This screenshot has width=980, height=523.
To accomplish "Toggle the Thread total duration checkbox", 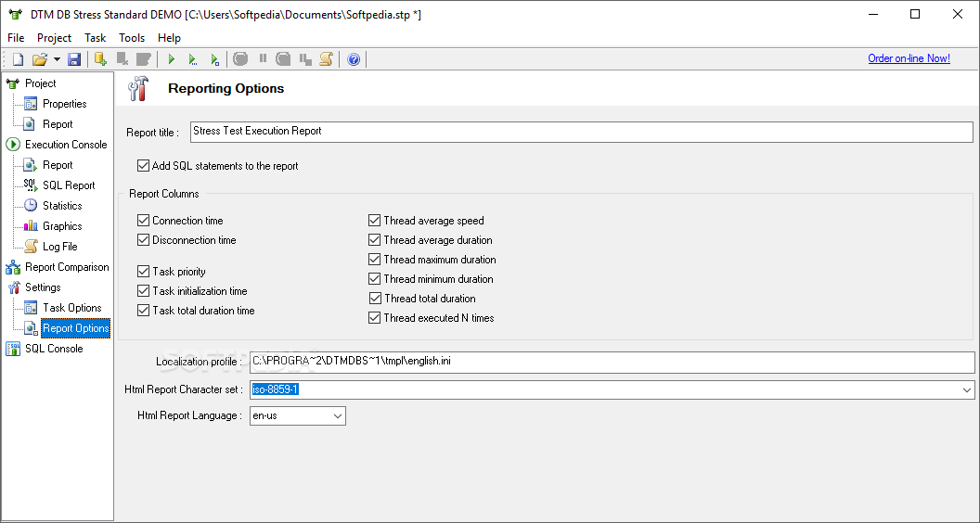I will [x=375, y=298].
